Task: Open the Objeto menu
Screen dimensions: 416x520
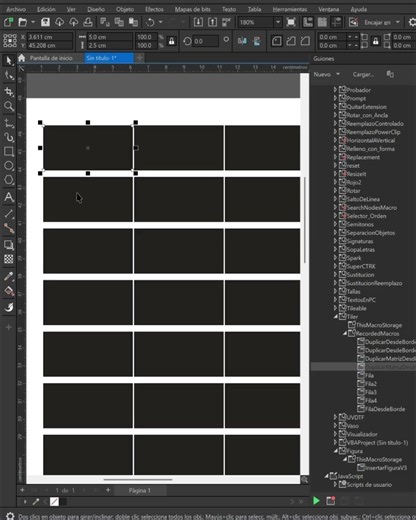Action: click(125, 9)
